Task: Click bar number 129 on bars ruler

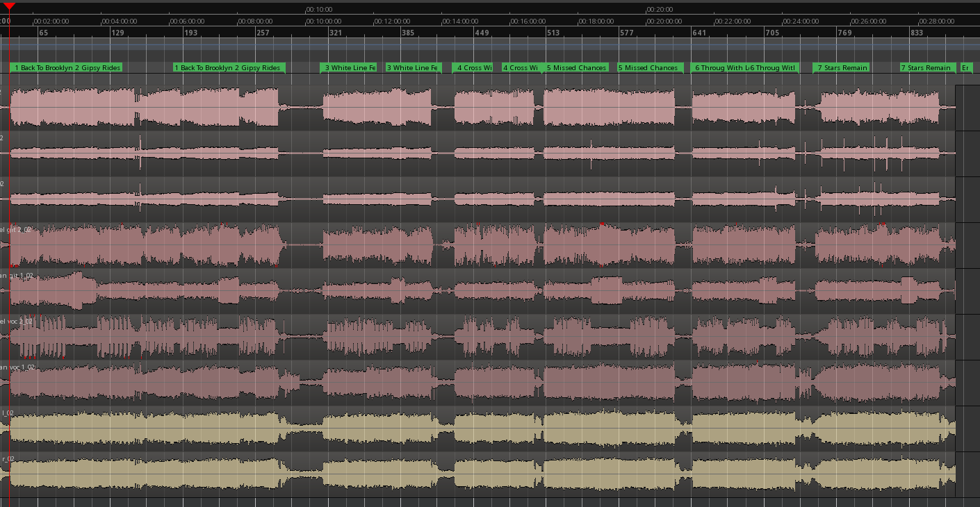Action: (x=117, y=33)
